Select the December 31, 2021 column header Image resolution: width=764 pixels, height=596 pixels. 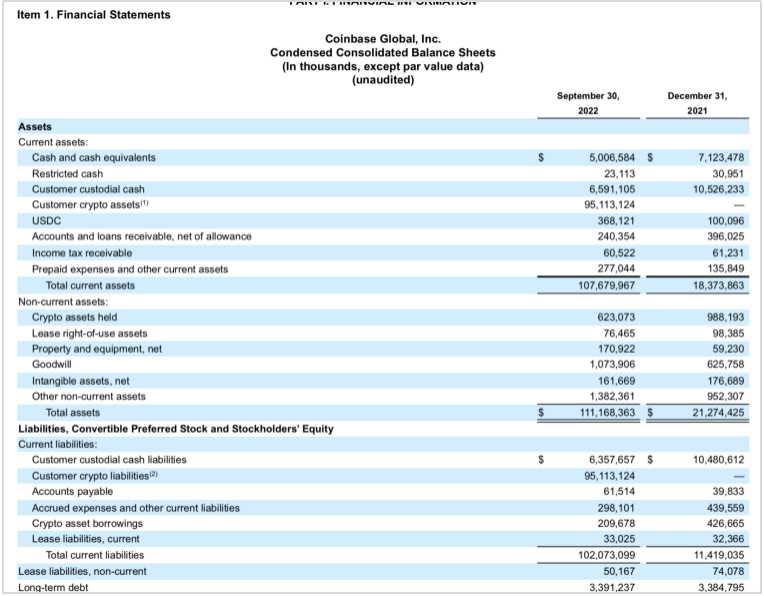698,103
